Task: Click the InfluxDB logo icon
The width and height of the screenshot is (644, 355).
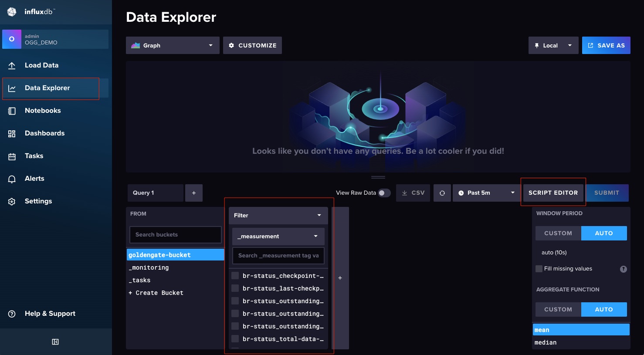Action: [12, 12]
